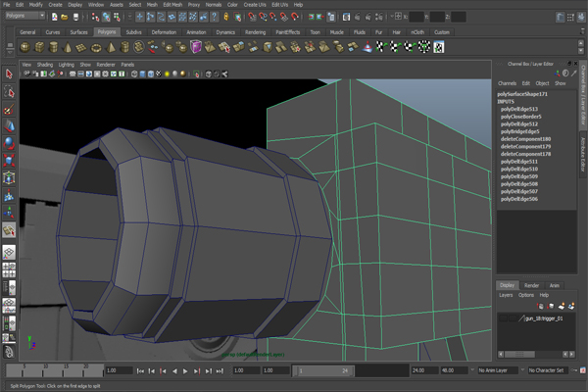588x392 pixels.
Task: Click the new scene icon
Action: click(54, 17)
